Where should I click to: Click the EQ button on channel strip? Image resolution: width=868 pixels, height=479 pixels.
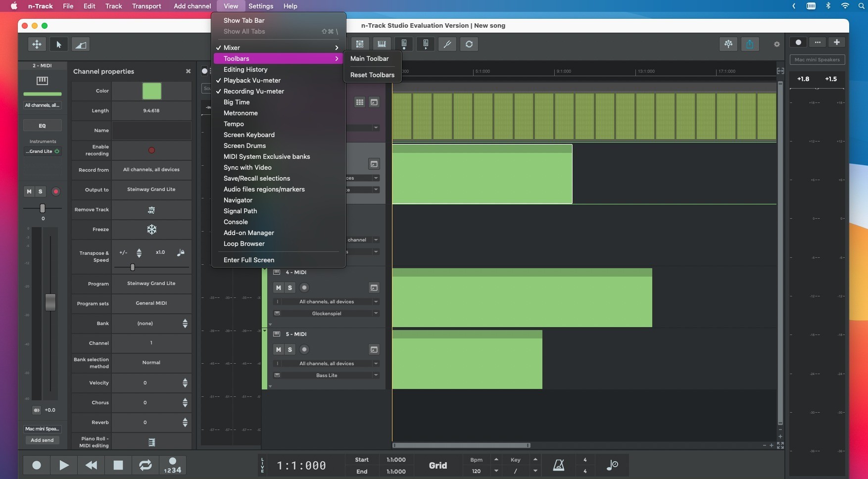[x=43, y=126]
